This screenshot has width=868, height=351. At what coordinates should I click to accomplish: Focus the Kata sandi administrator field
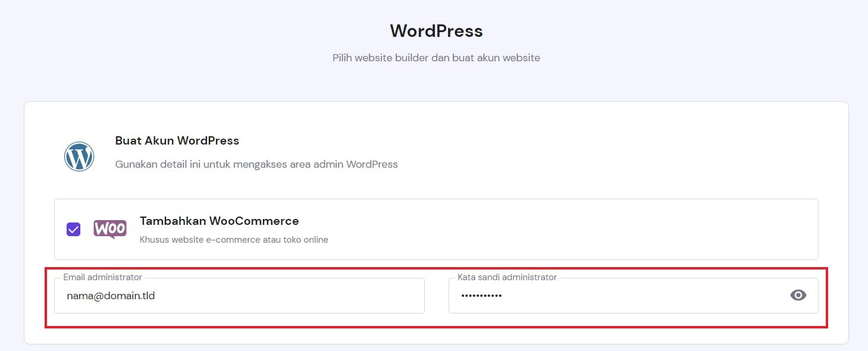(x=633, y=295)
